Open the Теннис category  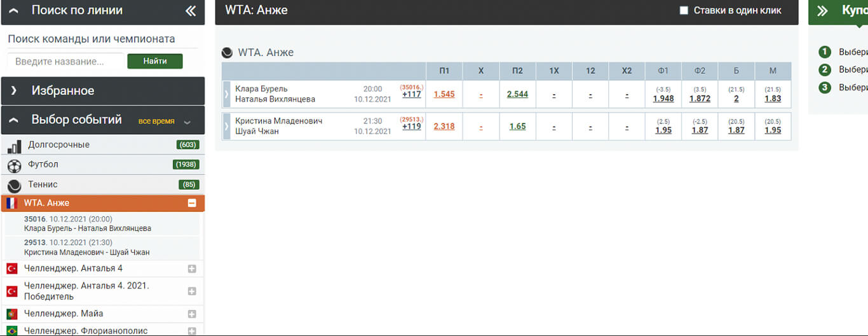(x=103, y=185)
